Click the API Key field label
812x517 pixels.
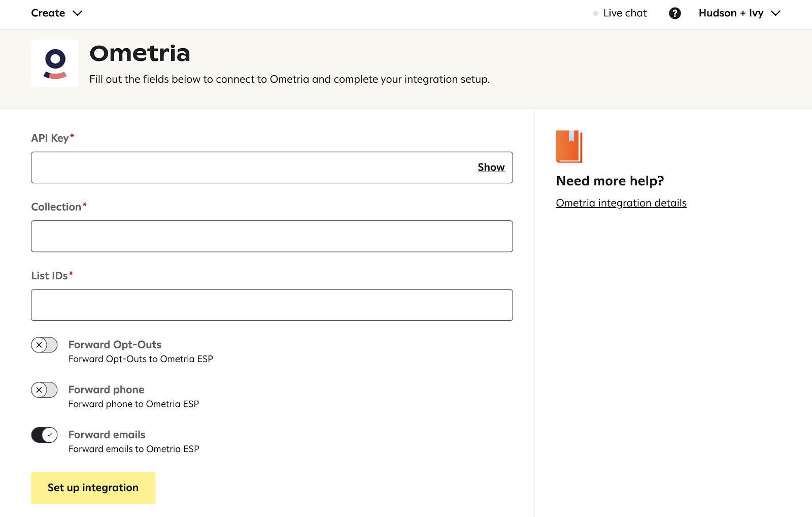tap(53, 138)
